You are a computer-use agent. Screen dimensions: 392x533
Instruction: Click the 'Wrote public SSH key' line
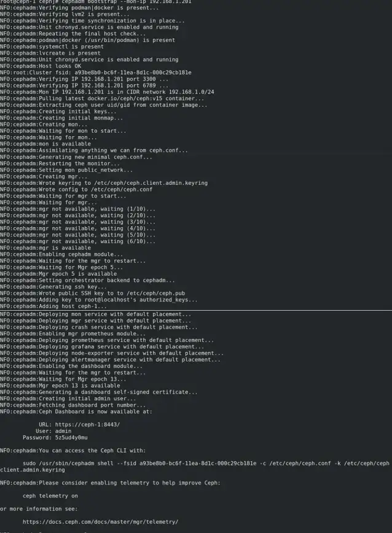(x=93, y=294)
